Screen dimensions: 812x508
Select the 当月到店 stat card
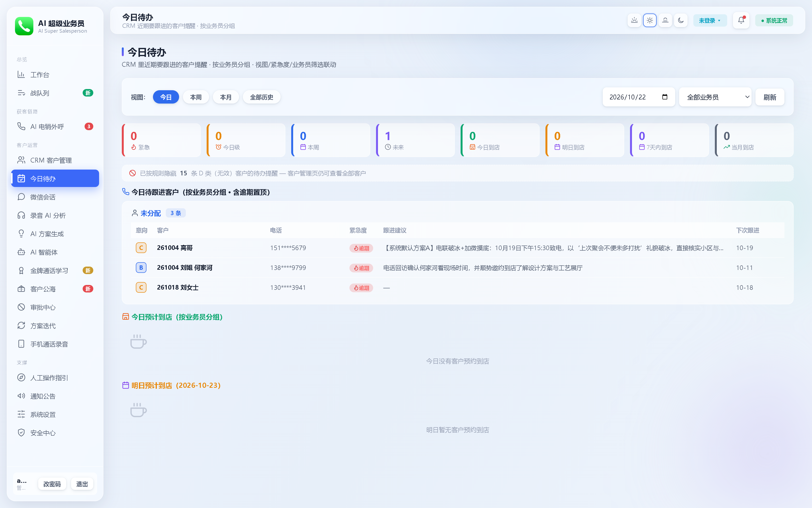pos(754,140)
